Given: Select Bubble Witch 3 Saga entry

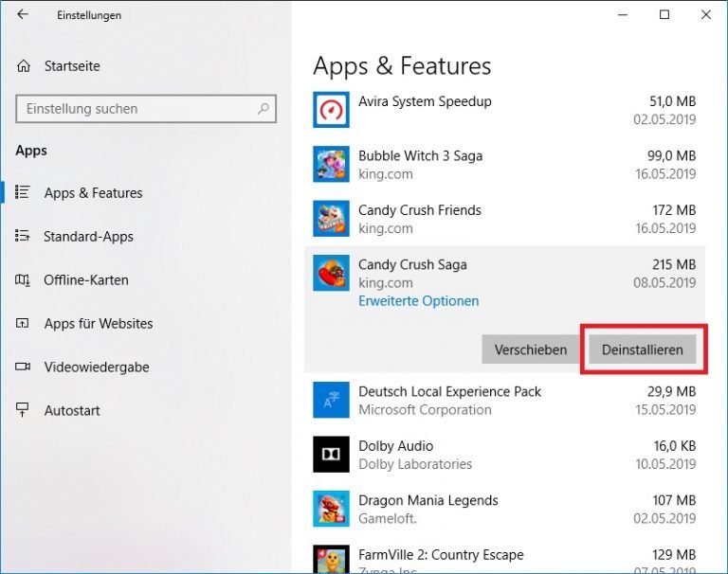Looking at the screenshot, I should click(504, 164).
